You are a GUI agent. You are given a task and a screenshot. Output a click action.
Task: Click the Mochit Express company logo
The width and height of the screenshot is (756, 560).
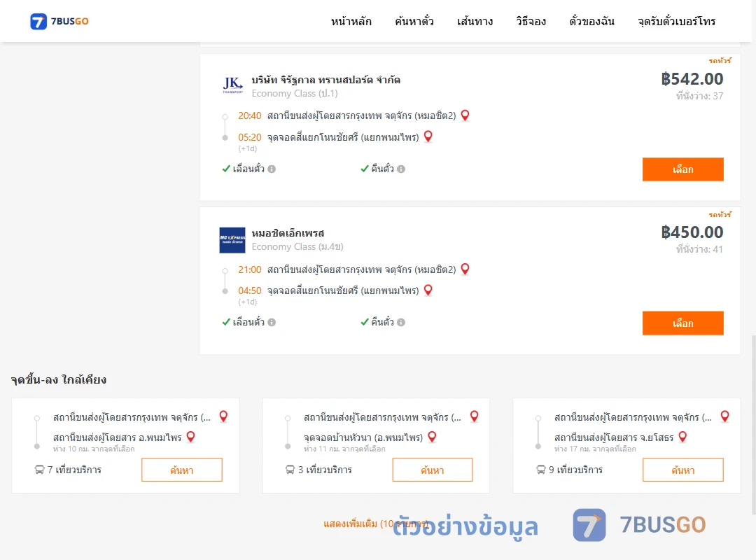[x=232, y=239]
